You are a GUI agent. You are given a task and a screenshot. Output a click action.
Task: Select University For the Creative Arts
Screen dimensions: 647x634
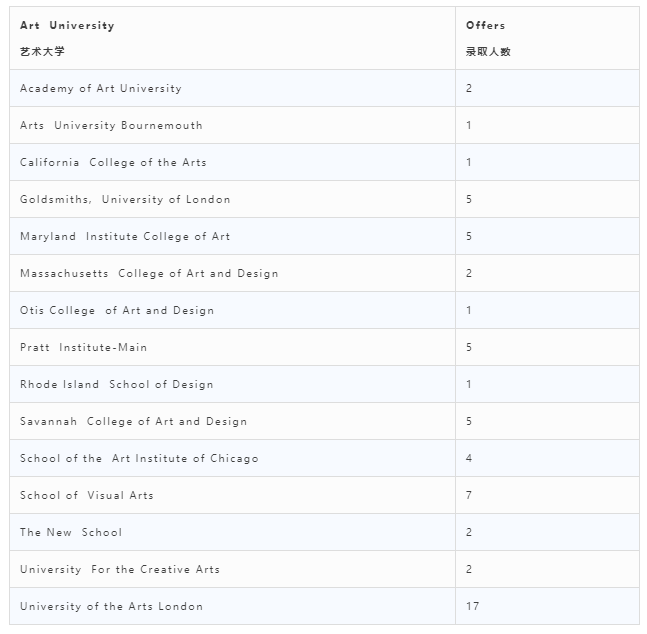point(120,570)
